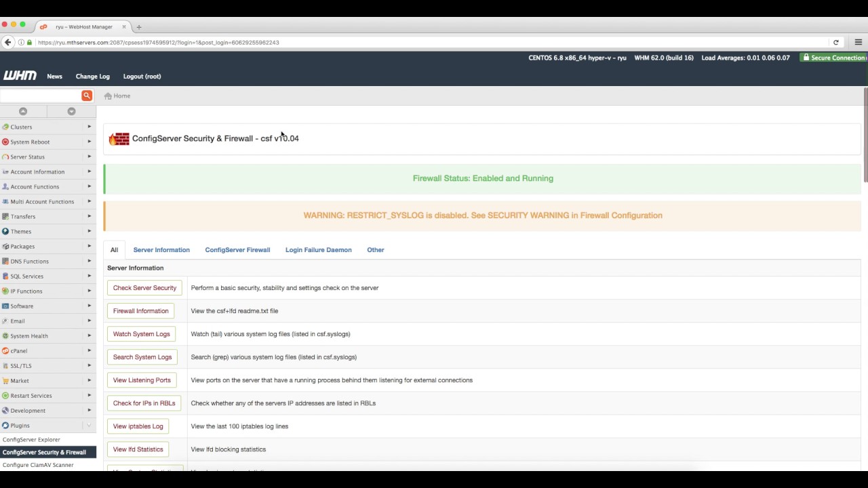Expand the Email menu arrow
Viewport: 868px width, 488px height.
tap(89, 321)
